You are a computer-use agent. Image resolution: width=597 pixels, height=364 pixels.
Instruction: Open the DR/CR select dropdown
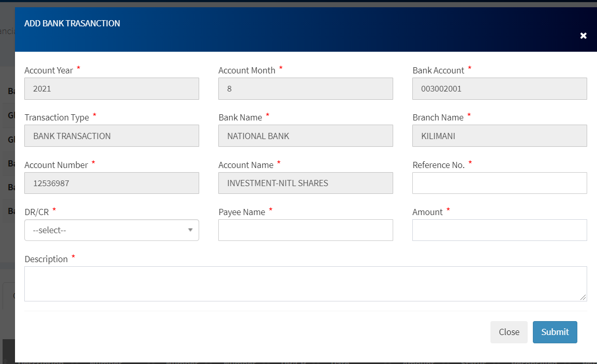111,230
